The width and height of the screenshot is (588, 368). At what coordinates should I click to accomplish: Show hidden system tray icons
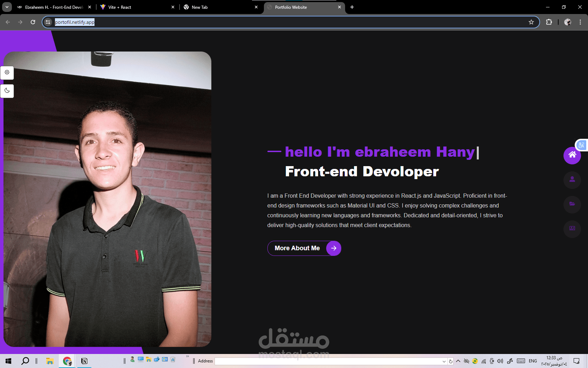tap(458, 361)
